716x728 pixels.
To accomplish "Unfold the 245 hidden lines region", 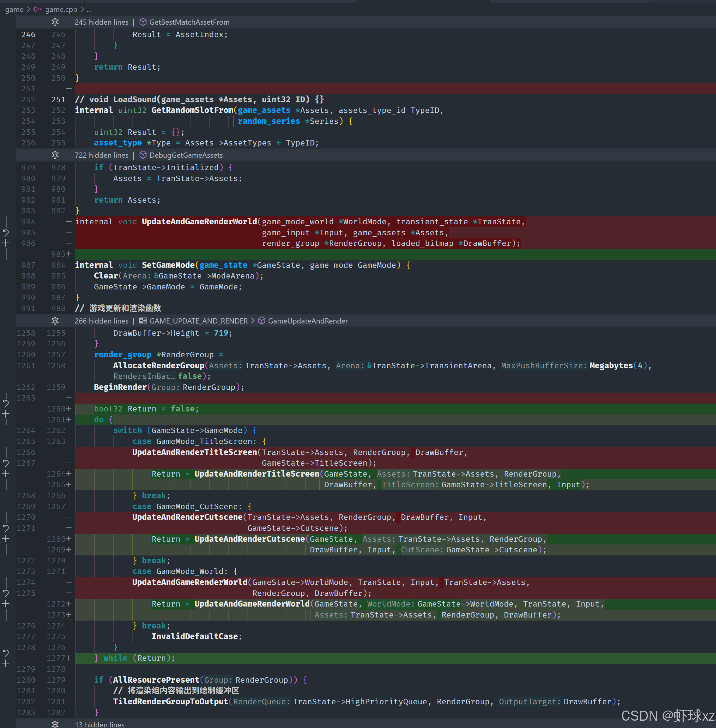I will click(x=55, y=22).
